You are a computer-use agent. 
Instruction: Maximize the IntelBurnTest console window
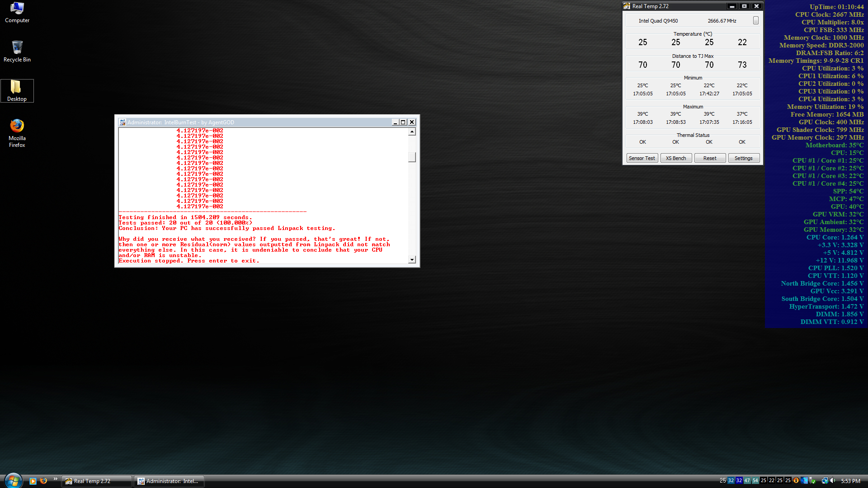(x=403, y=122)
